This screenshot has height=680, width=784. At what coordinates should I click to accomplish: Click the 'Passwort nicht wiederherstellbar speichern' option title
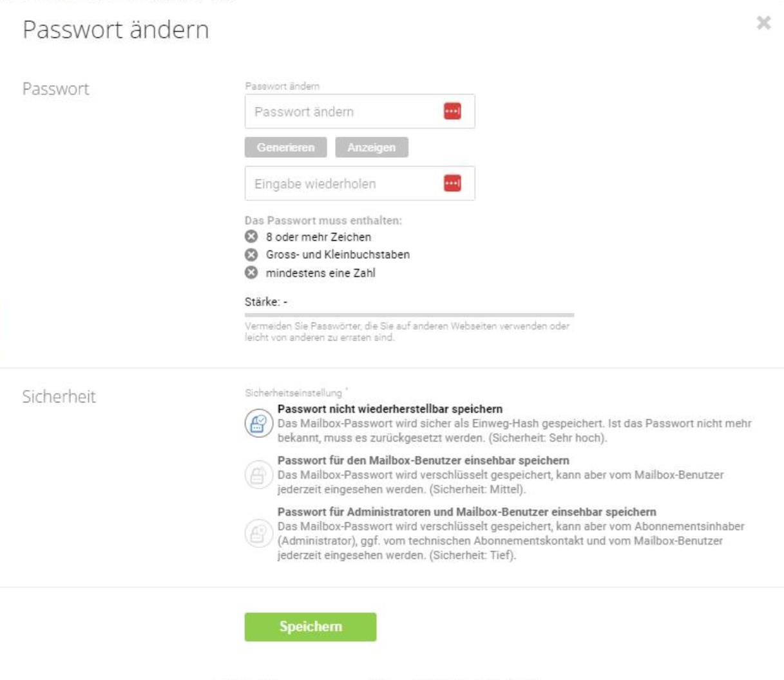click(390, 409)
